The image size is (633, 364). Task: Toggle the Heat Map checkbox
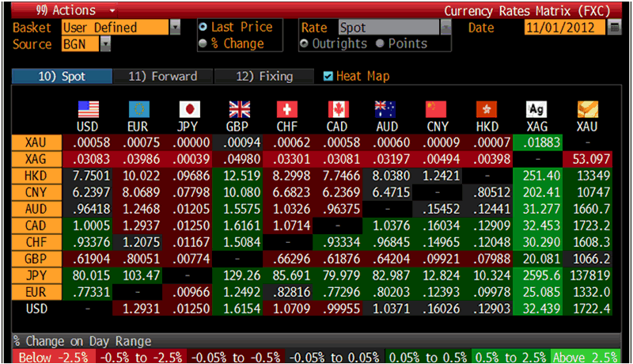point(328,77)
